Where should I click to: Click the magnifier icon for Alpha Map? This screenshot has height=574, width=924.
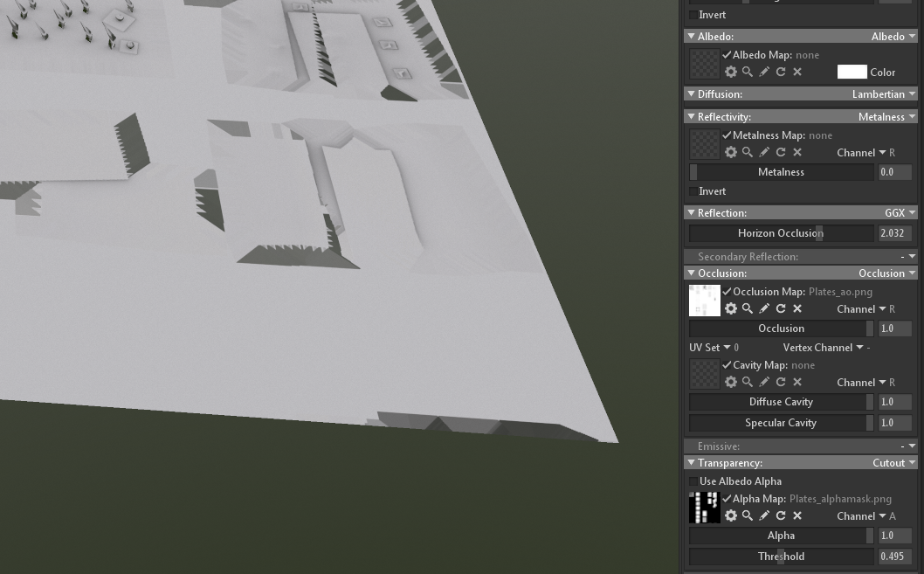point(748,515)
